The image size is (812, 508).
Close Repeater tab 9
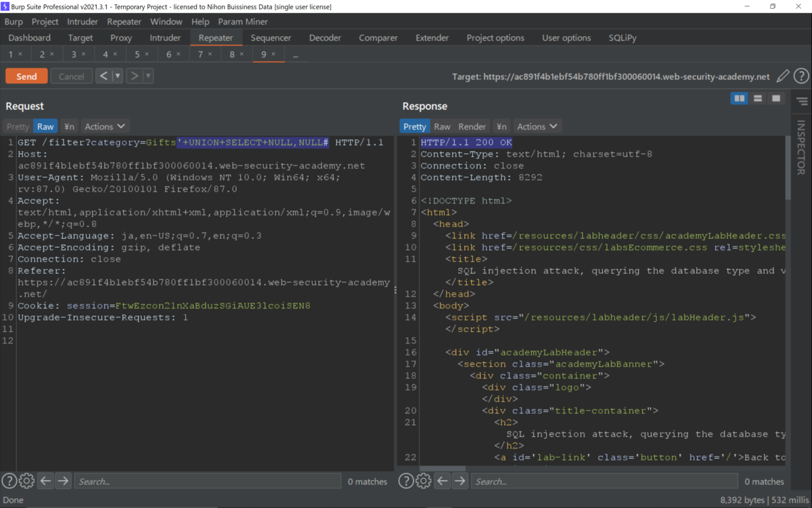273,54
